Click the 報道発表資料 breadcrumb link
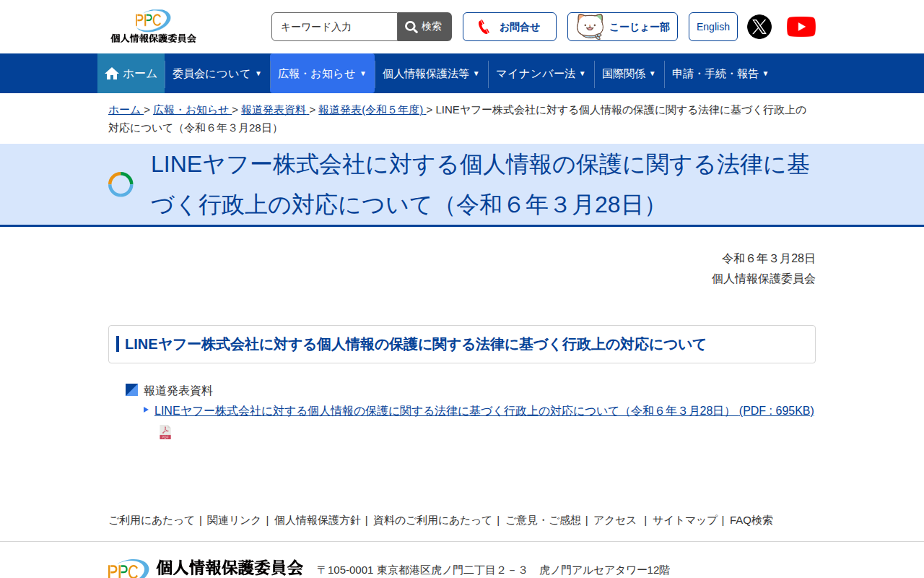 (274, 110)
